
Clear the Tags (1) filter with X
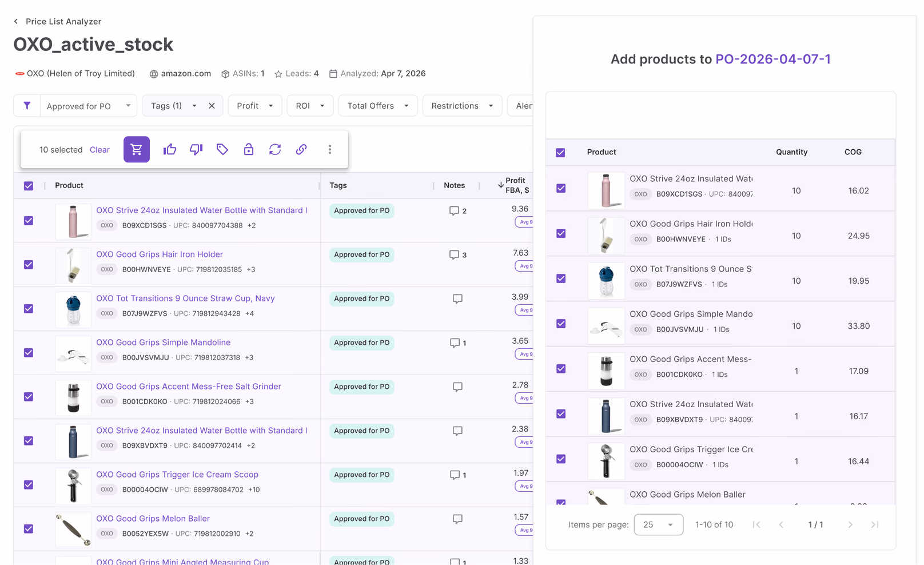tap(212, 106)
